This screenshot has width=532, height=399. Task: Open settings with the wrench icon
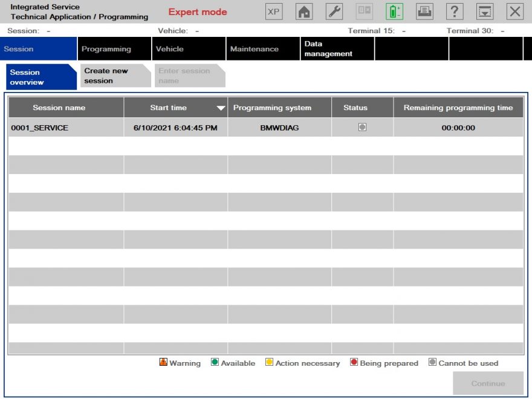[x=334, y=11]
